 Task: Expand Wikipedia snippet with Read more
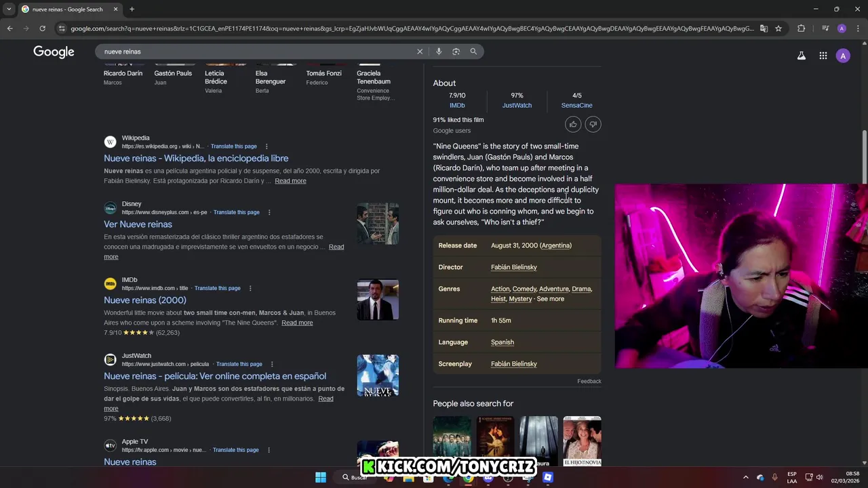[x=290, y=181]
